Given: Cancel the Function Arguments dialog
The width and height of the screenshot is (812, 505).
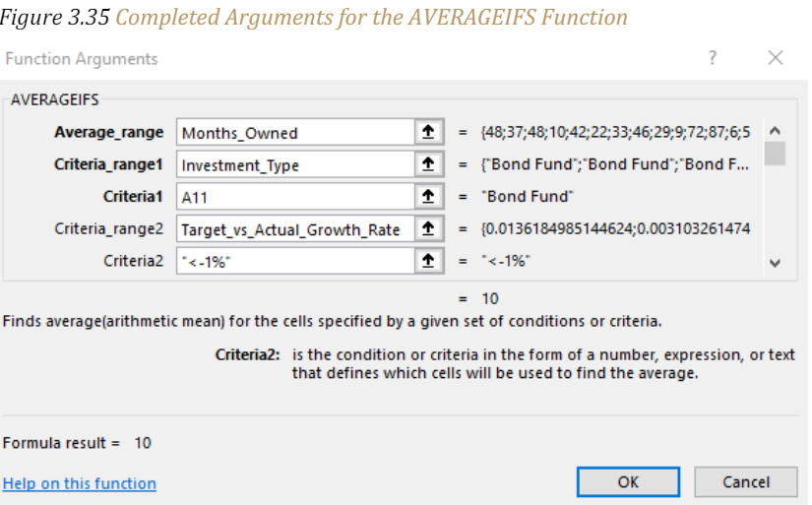Looking at the screenshot, I should coord(746,482).
